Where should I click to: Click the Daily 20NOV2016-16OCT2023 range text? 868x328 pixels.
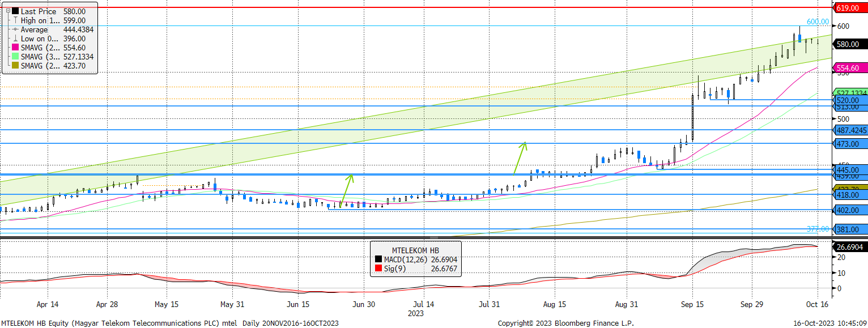click(291, 323)
